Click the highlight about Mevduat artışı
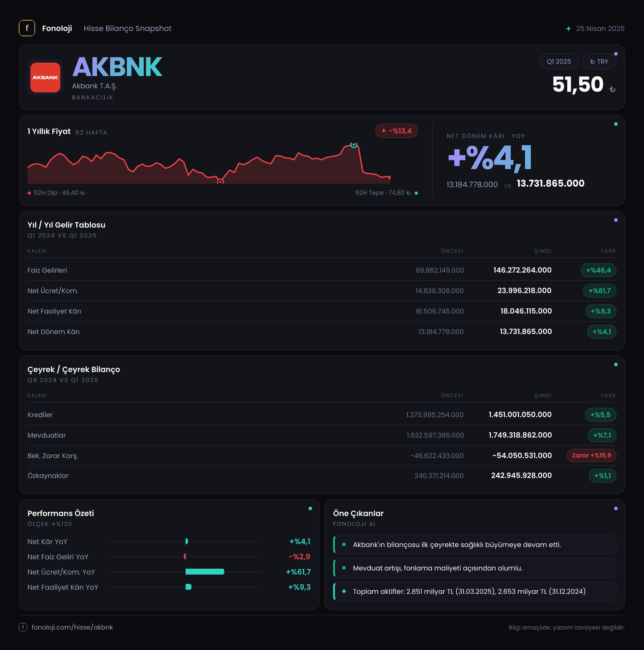 [475, 568]
